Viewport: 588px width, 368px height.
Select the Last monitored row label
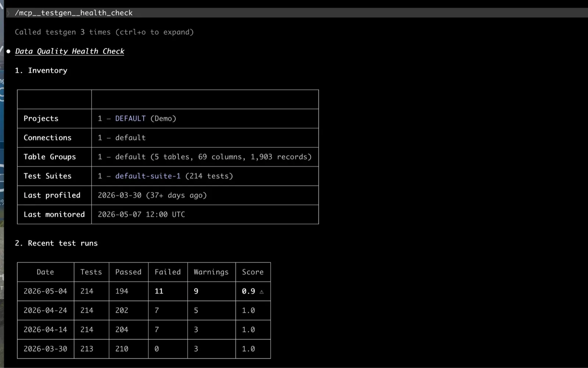pos(54,214)
